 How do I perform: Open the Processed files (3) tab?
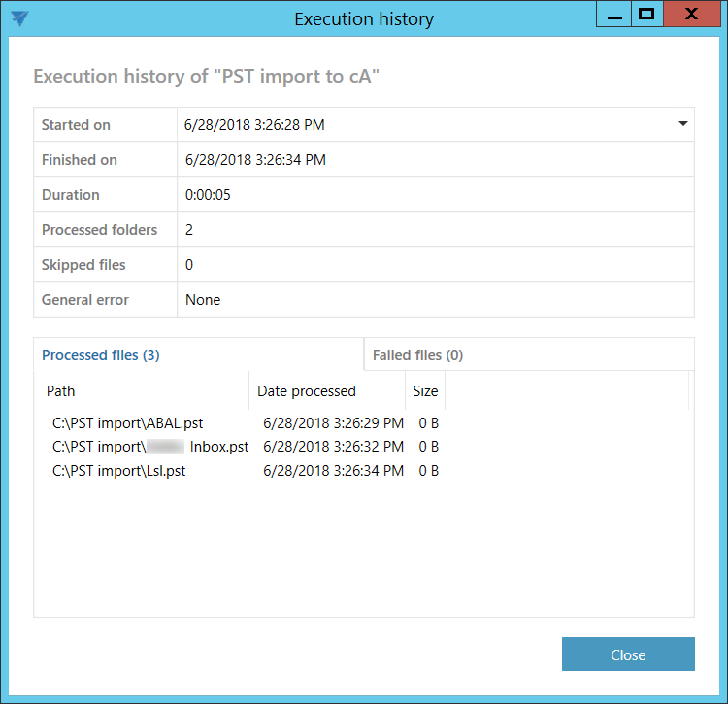click(101, 355)
